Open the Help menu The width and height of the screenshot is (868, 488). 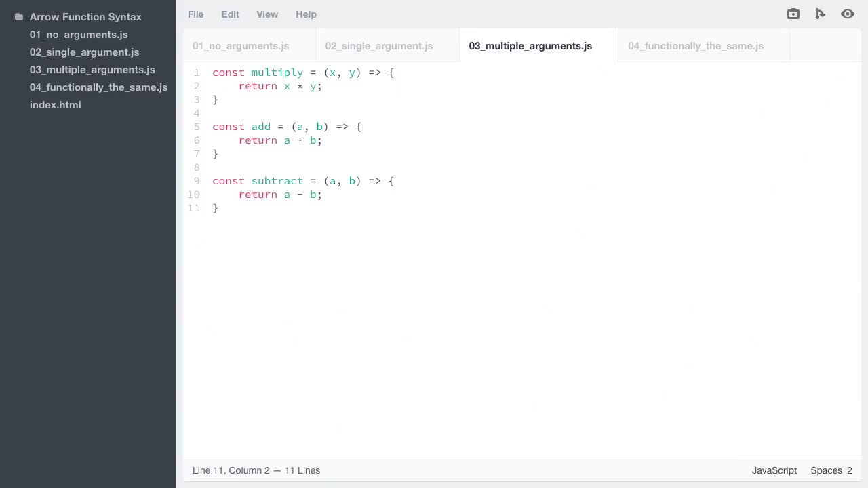click(306, 14)
